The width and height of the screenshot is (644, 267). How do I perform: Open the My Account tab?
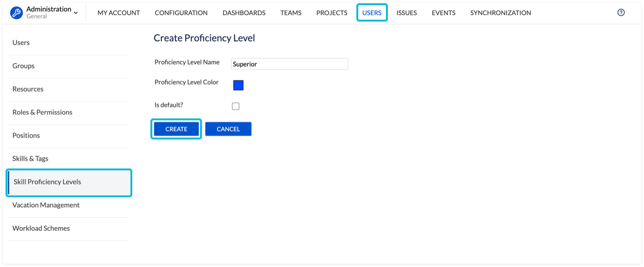point(119,13)
